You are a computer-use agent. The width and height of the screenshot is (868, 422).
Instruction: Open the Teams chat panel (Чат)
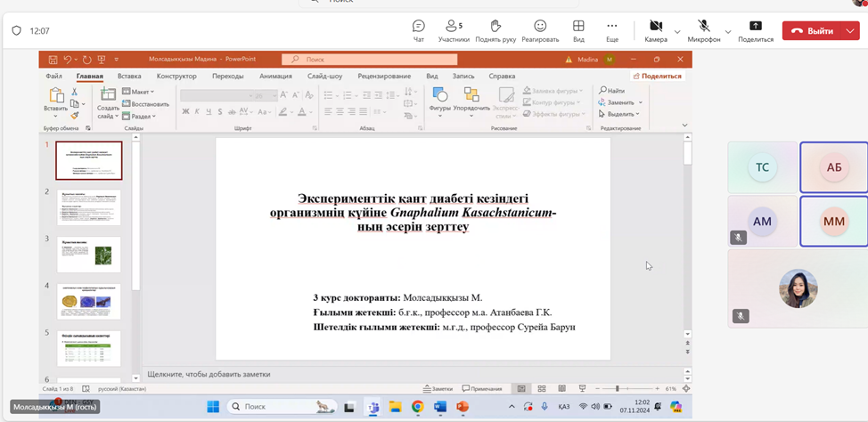(x=419, y=31)
